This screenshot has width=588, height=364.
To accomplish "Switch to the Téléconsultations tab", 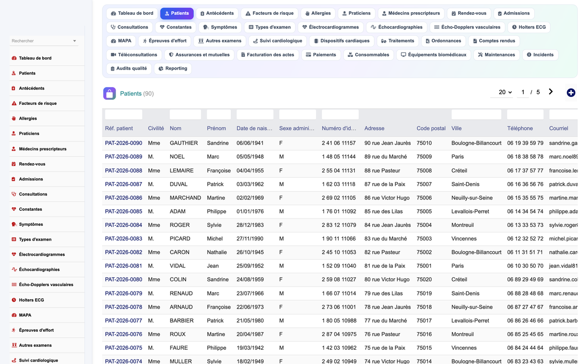I will coord(134,55).
